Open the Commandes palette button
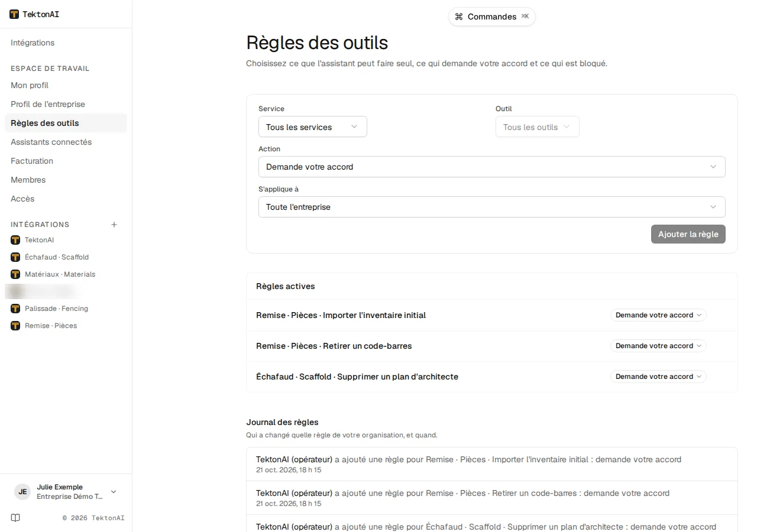Image resolution: width=757 pixels, height=532 pixels. tap(492, 17)
